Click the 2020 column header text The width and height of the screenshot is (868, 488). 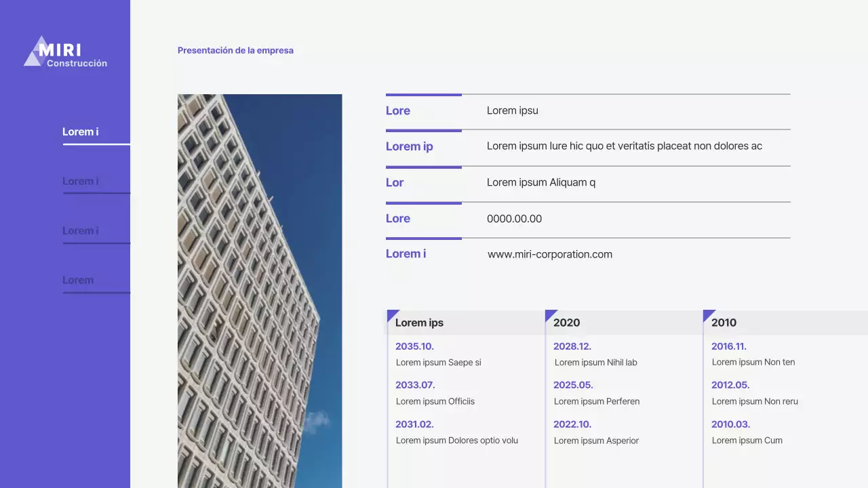tap(566, 323)
